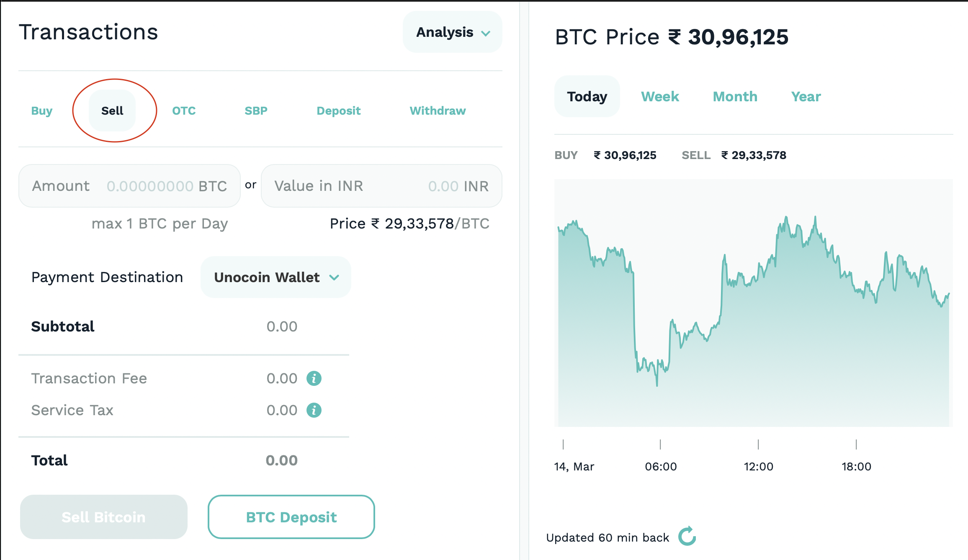Go to the SBP tab
The image size is (968, 560).
[256, 111]
